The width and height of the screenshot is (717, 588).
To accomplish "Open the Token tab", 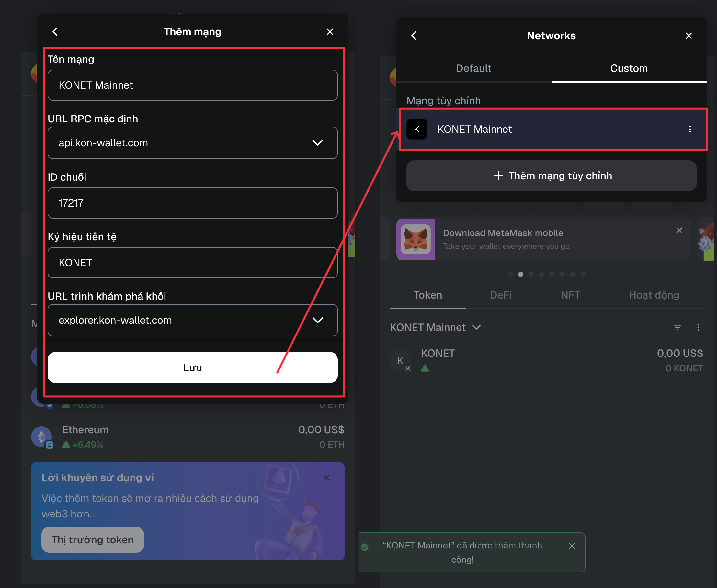I will click(x=428, y=295).
